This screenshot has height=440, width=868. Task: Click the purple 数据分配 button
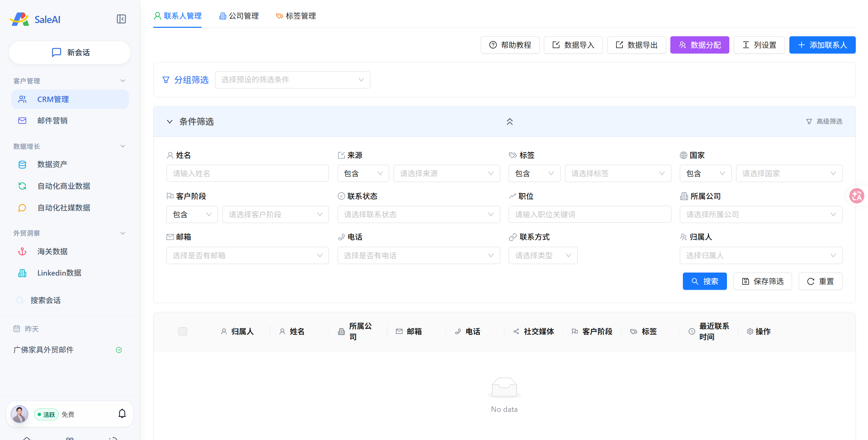(699, 45)
